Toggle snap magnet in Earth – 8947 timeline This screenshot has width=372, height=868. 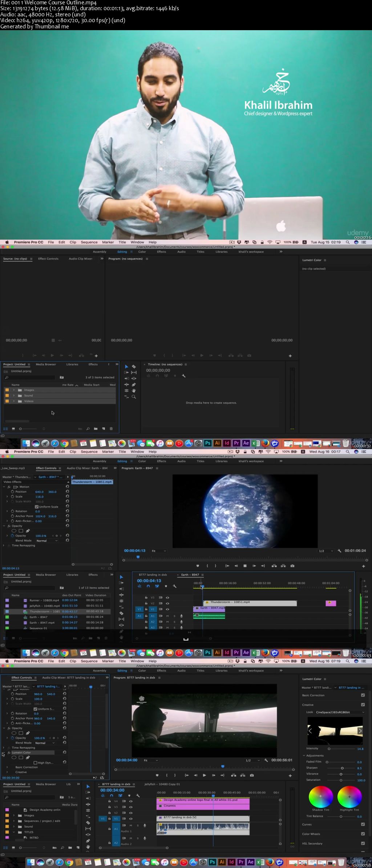pyautogui.click(x=148, y=586)
